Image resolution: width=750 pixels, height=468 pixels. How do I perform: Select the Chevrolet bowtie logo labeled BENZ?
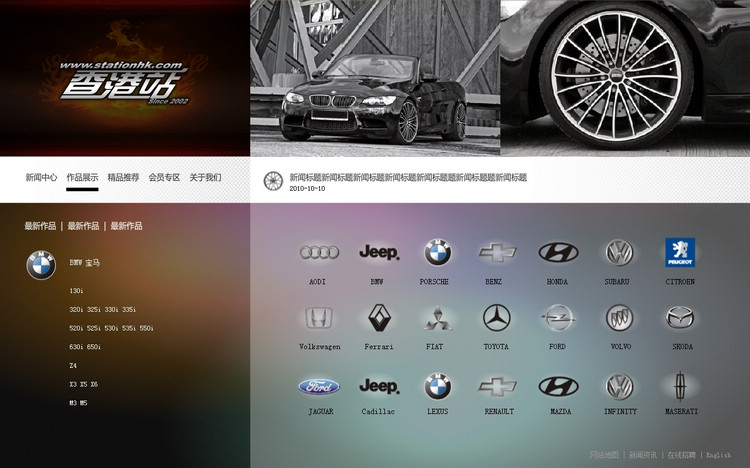point(497,252)
